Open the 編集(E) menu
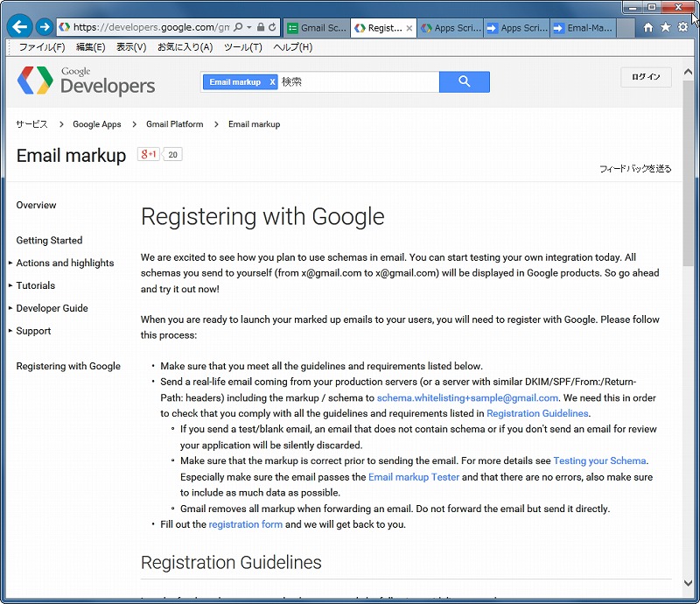700x604 pixels. 91,47
